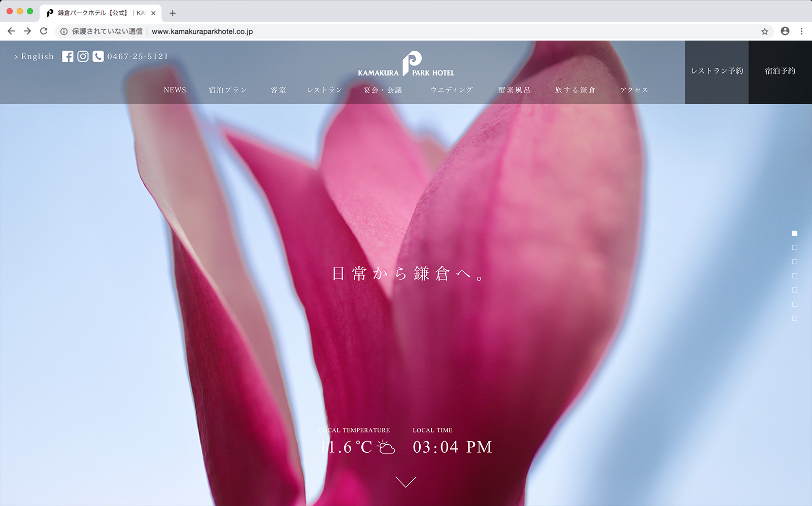The image size is (812, 506).
Task: Open the NEWS menu item
Action: click(x=175, y=90)
